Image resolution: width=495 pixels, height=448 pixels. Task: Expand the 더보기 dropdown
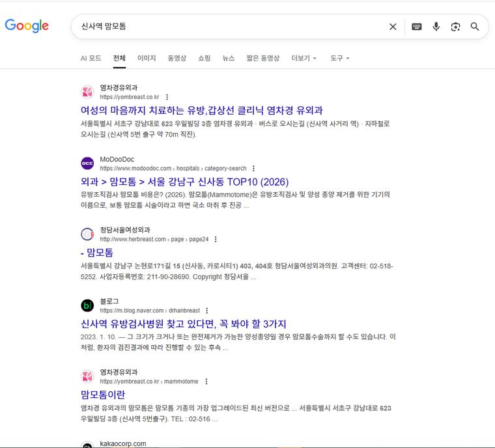click(304, 58)
